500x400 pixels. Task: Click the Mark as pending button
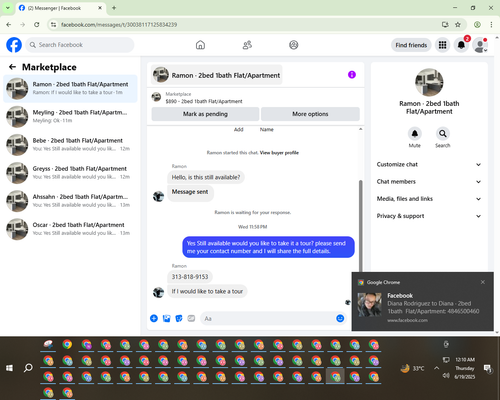205,114
